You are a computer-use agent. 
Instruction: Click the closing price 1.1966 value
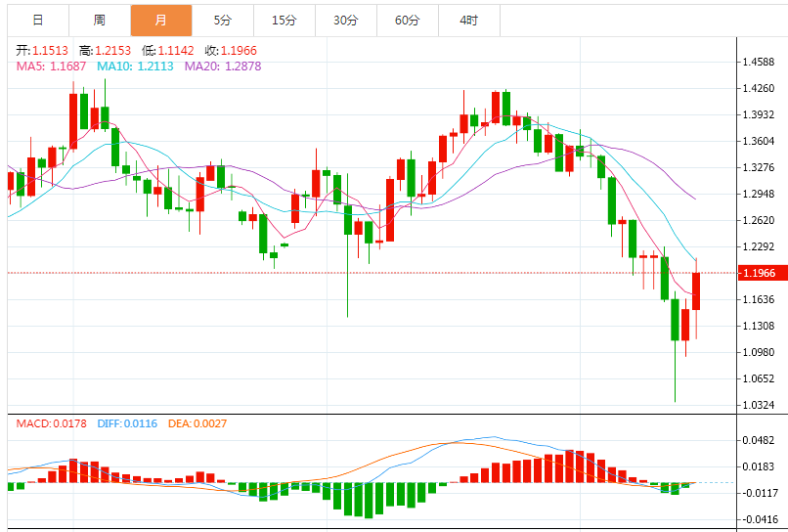click(x=239, y=51)
